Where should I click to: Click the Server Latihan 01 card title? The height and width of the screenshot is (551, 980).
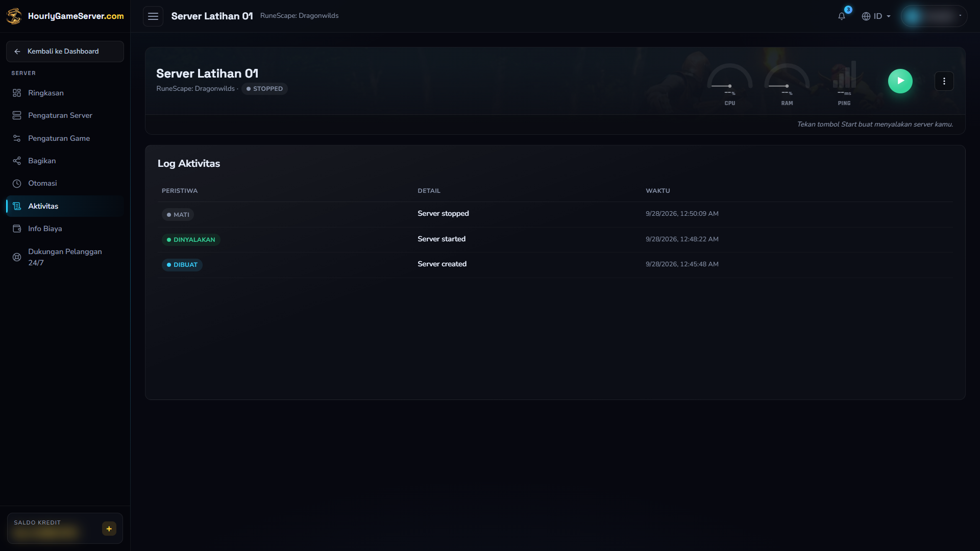[x=207, y=73]
